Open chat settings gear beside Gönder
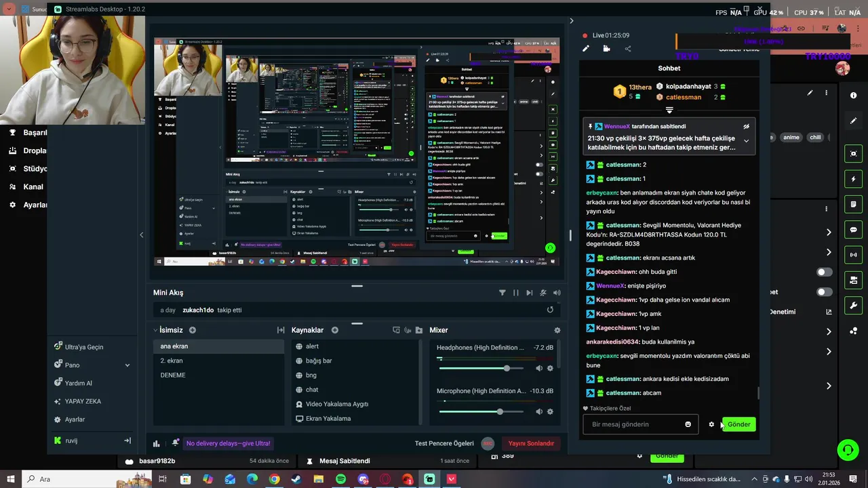This screenshot has width=868, height=488. (711, 424)
